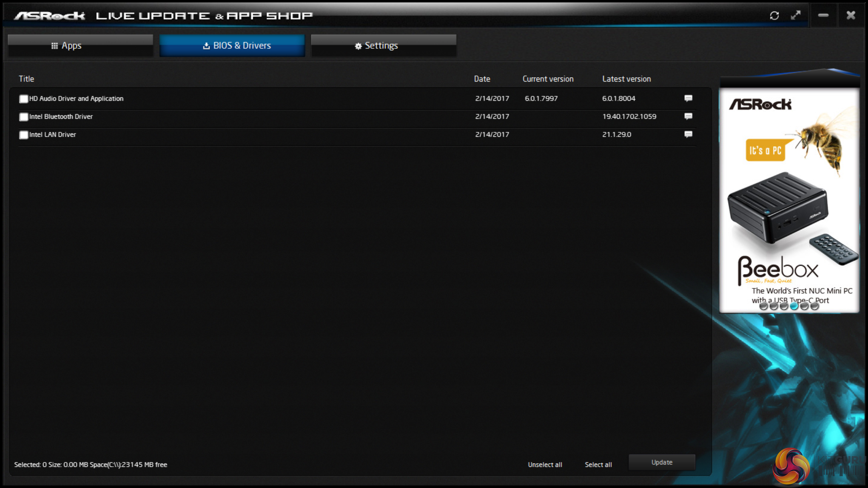Check the Intel LAN Driver checkbox
This screenshot has height=488, width=868.
pos(24,135)
